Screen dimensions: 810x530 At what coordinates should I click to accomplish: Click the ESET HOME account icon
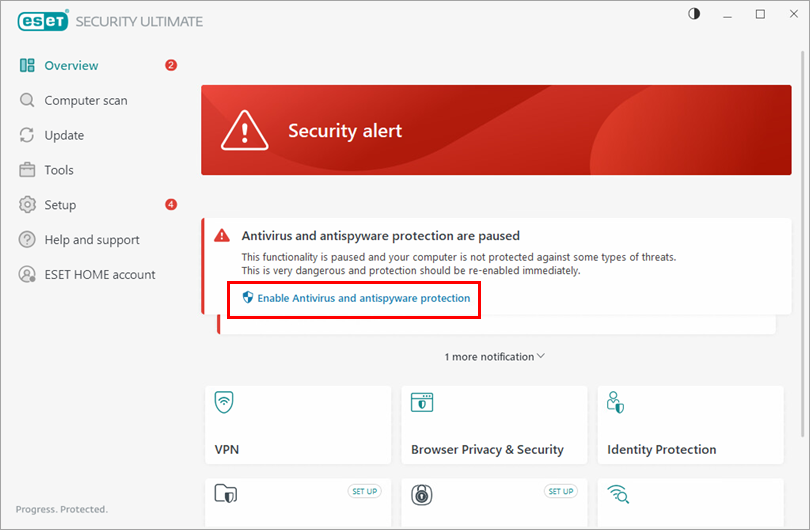pyautogui.click(x=27, y=275)
